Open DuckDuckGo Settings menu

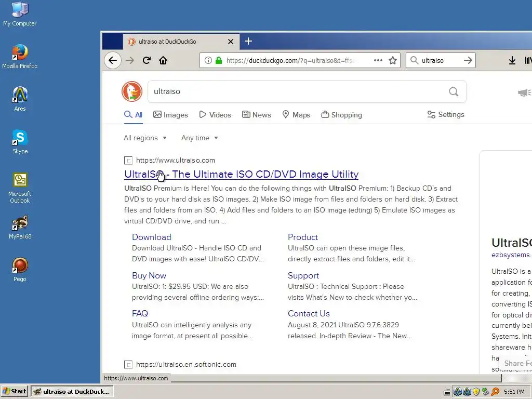pyautogui.click(x=445, y=114)
